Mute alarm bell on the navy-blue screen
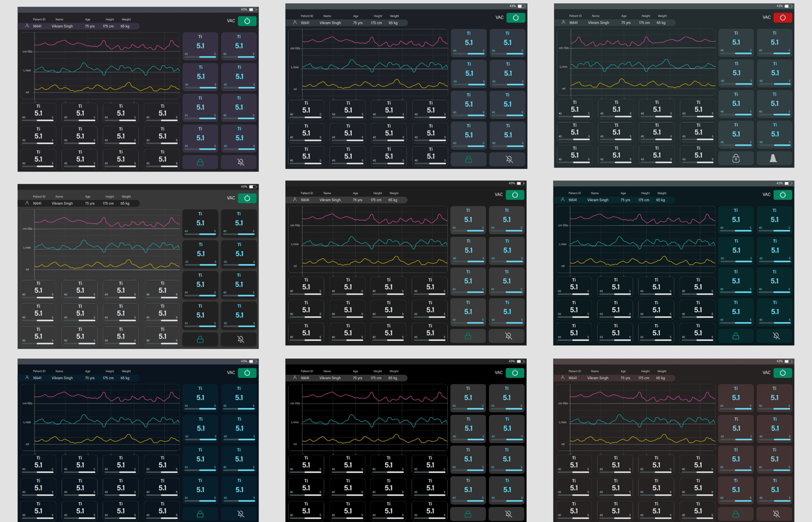The height and width of the screenshot is (522, 812). [240, 514]
